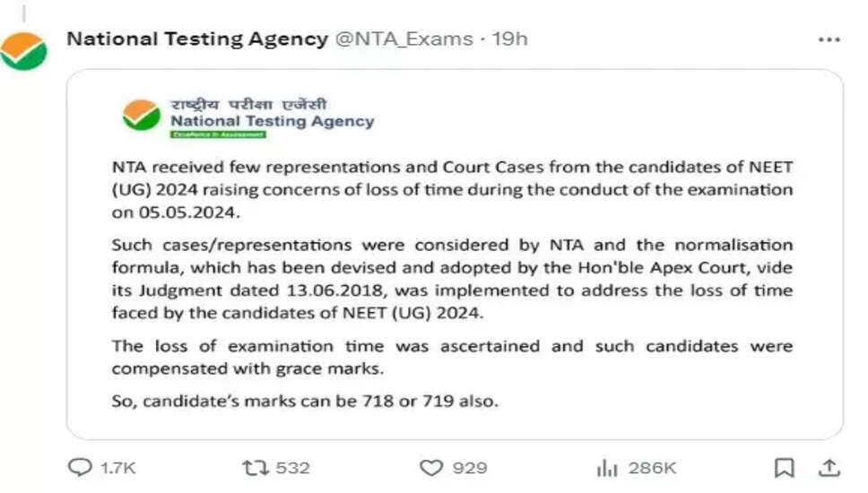Click the 19h post timestamp
The image size is (868, 493).
coord(511,39)
